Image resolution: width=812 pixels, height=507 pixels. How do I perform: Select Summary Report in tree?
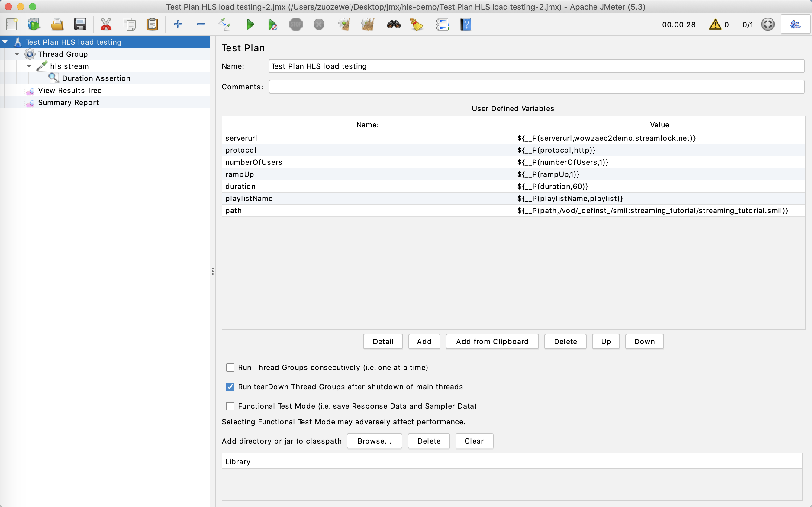click(69, 103)
